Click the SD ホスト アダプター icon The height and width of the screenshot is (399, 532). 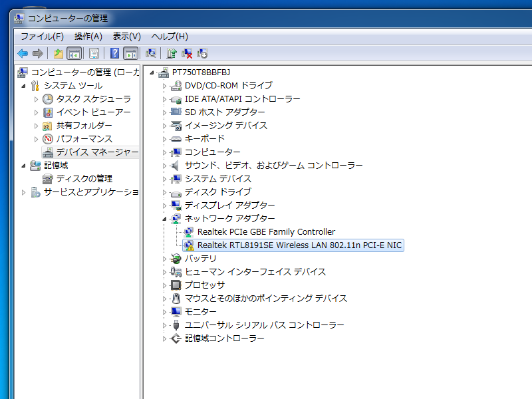(x=176, y=112)
